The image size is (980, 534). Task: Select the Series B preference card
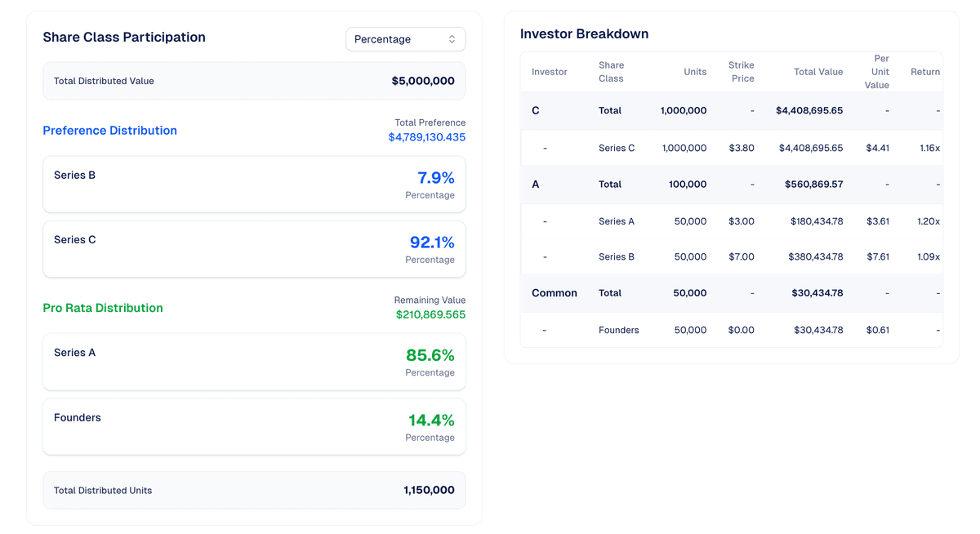tap(254, 185)
